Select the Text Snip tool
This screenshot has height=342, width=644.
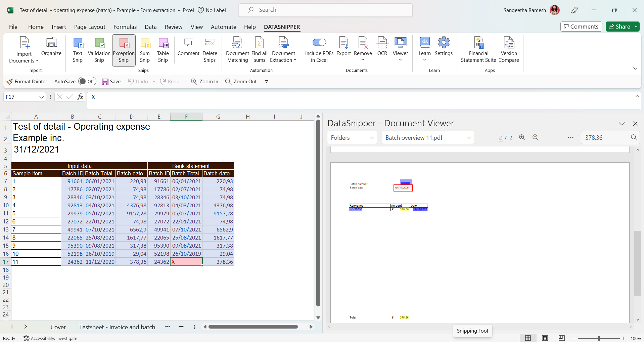(x=78, y=50)
